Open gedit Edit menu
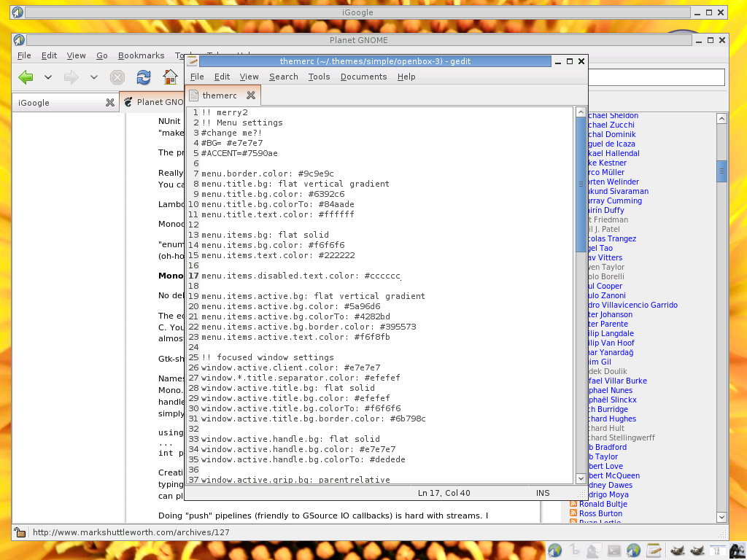Image resolution: width=747 pixels, height=560 pixels. coord(222,77)
